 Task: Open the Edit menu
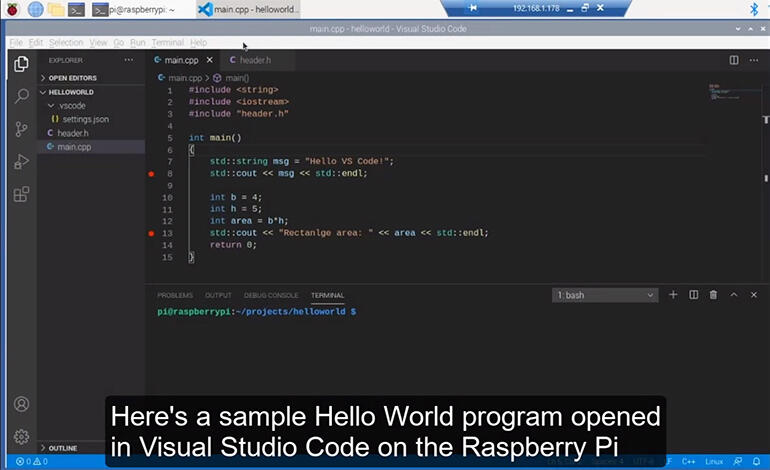point(36,43)
